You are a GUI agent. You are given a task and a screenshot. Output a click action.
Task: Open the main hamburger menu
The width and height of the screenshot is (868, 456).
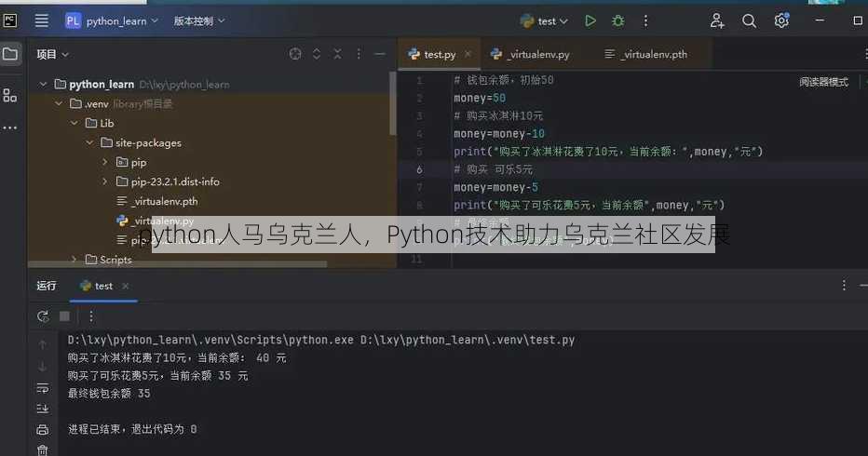coord(42,21)
